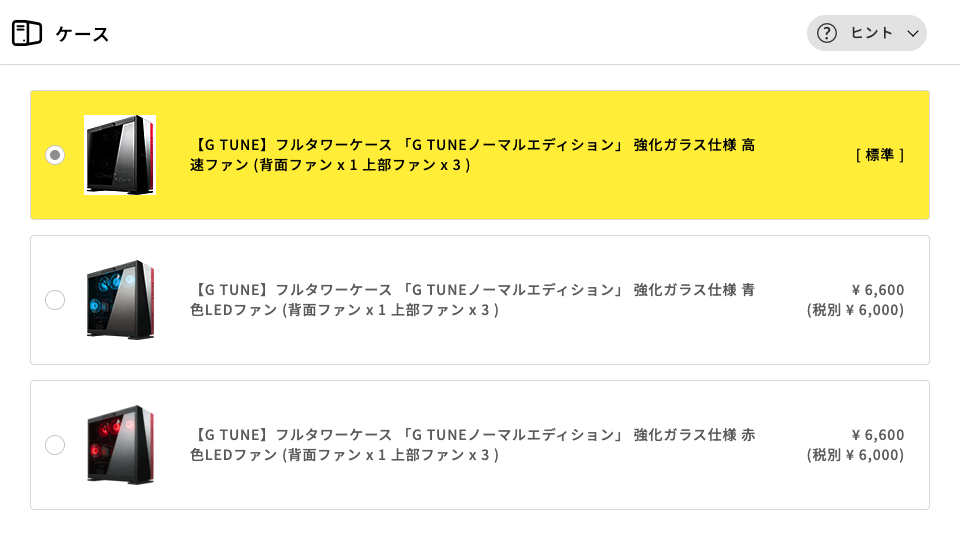Image resolution: width=968 pixels, height=538 pixels.
Task: Click the blue LED fan case thumbnail
Action: click(x=120, y=300)
